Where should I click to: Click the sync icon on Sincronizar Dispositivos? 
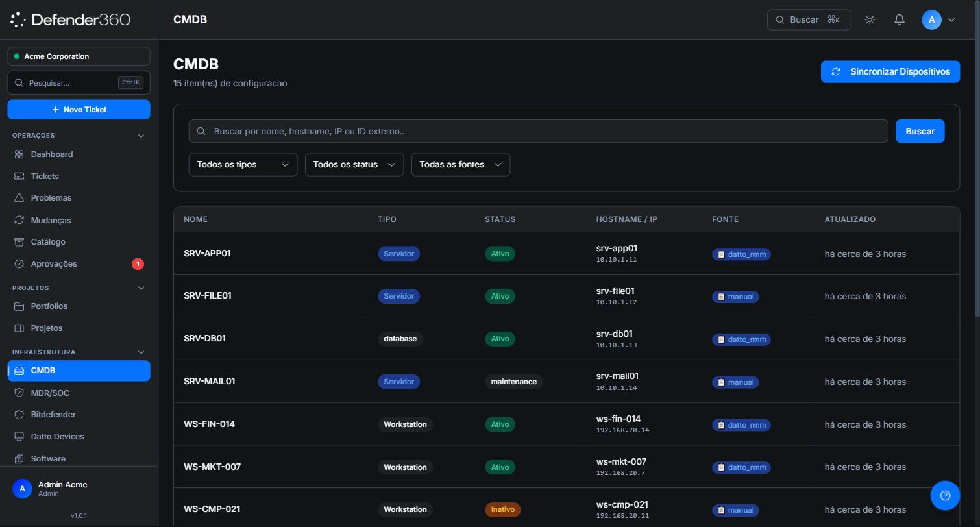click(x=836, y=72)
